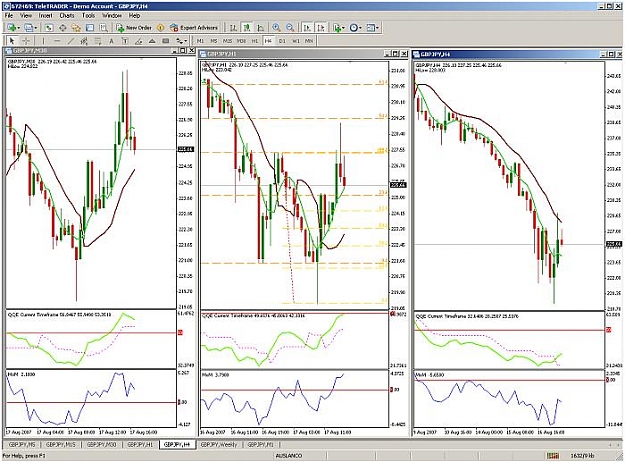The image size is (625, 462).
Task: Switch chart to bar chart mode
Action: coord(234,28)
